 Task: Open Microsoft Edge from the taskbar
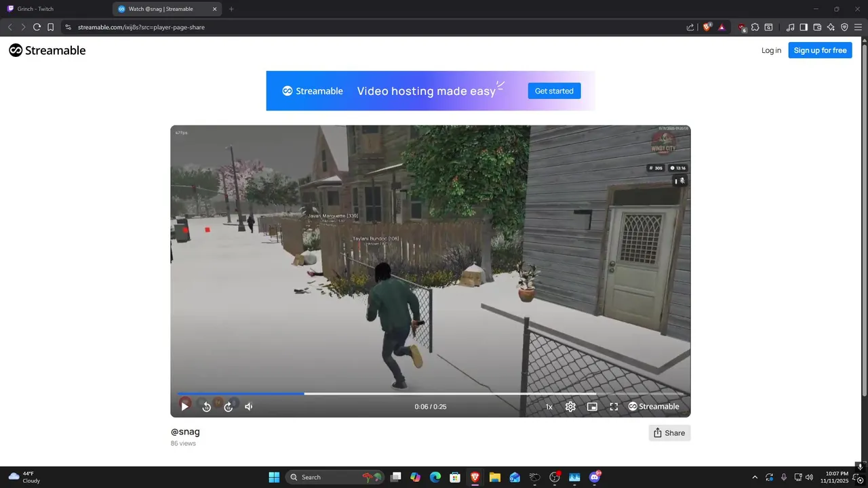435,477
